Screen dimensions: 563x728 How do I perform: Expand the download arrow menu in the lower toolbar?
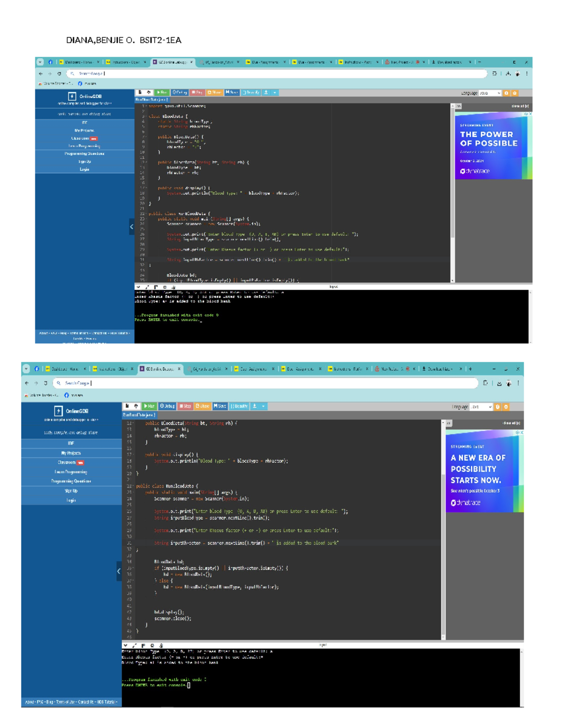[x=263, y=406]
